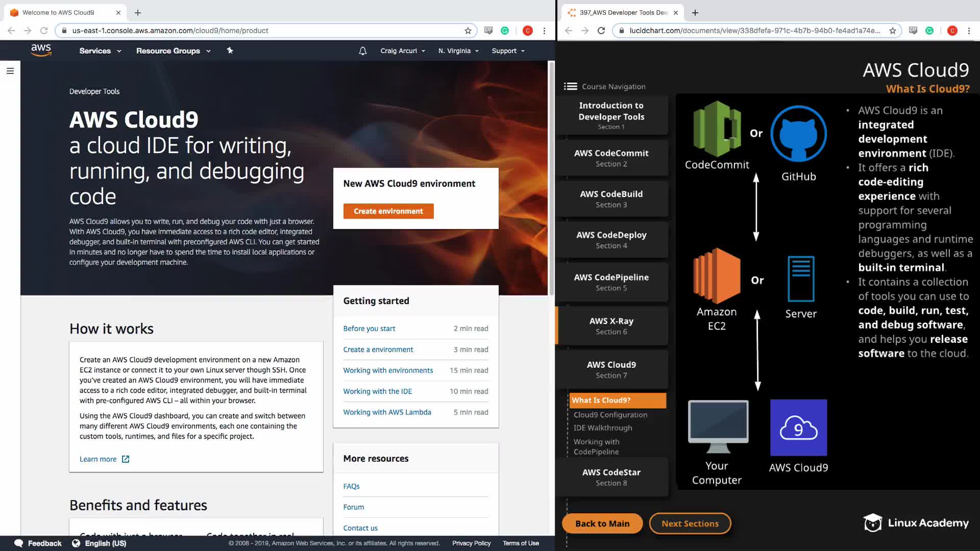980x551 pixels.
Task: Click the GitHub octocat icon
Action: [x=798, y=134]
